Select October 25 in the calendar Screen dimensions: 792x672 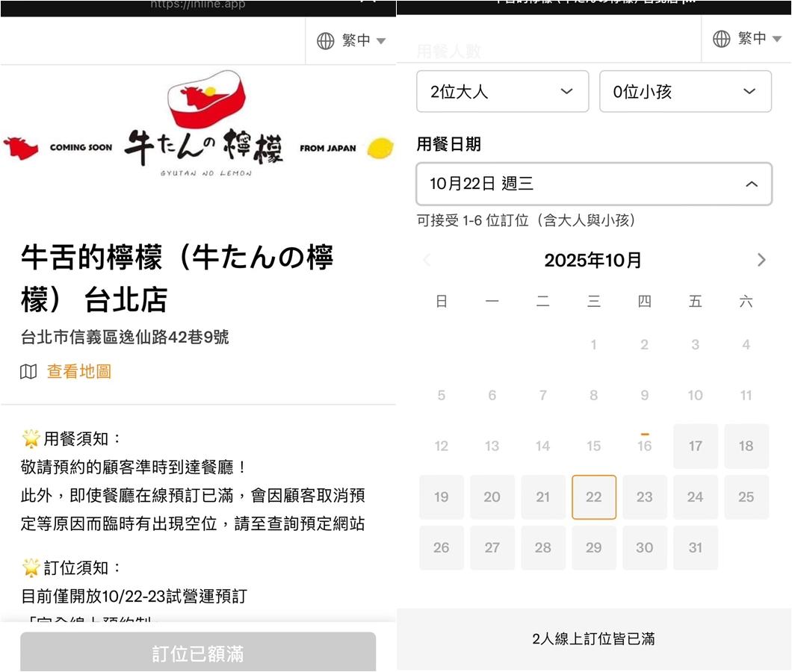coord(746,497)
